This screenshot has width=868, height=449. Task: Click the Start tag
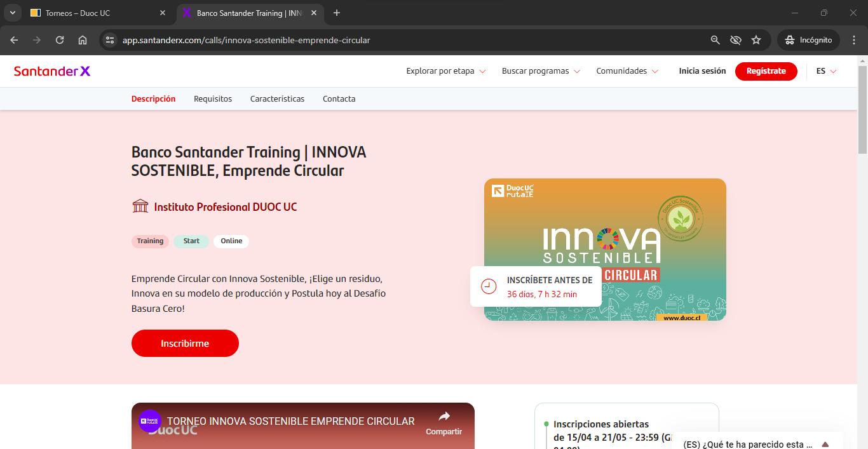click(191, 241)
